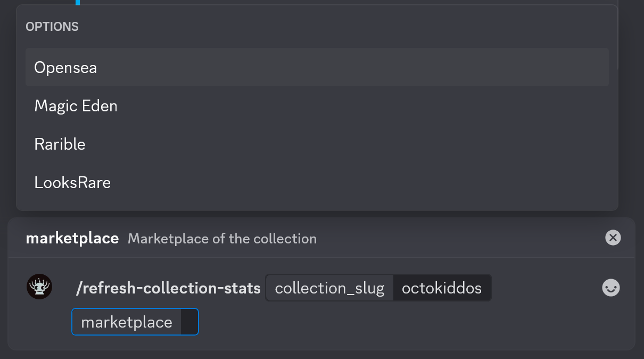
Task: Click the OPTIONS header text
Action: [x=52, y=27]
